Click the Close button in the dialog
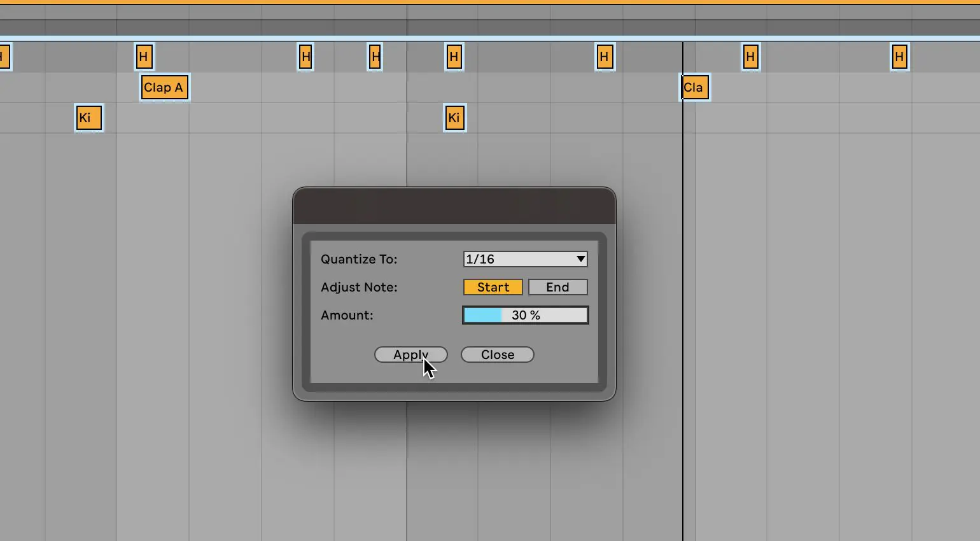The width and height of the screenshot is (980, 541). point(497,355)
